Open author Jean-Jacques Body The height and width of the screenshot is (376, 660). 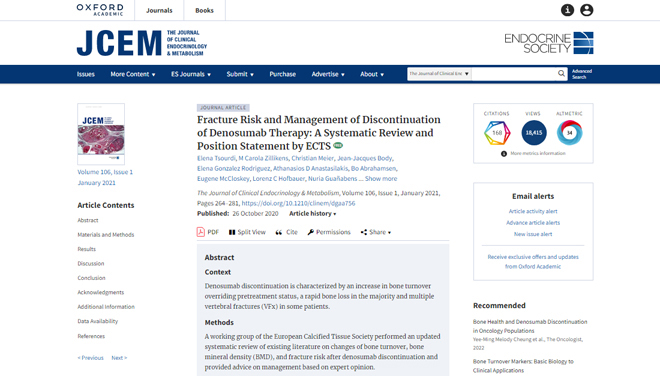[x=365, y=158]
